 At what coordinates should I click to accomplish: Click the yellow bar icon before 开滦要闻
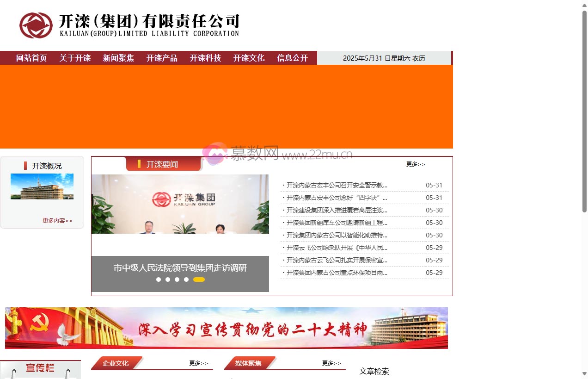click(x=139, y=164)
